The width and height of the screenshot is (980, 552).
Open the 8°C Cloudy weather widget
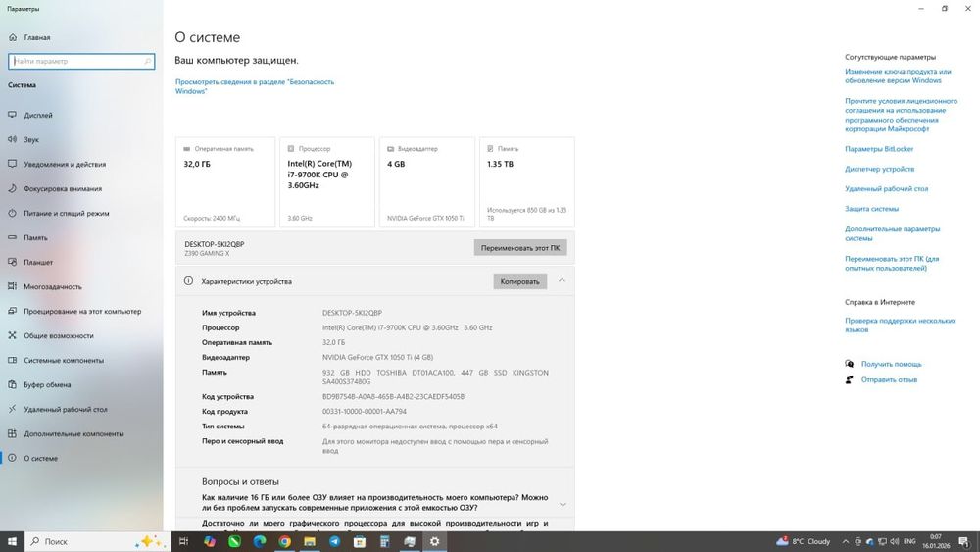(804, 541)
